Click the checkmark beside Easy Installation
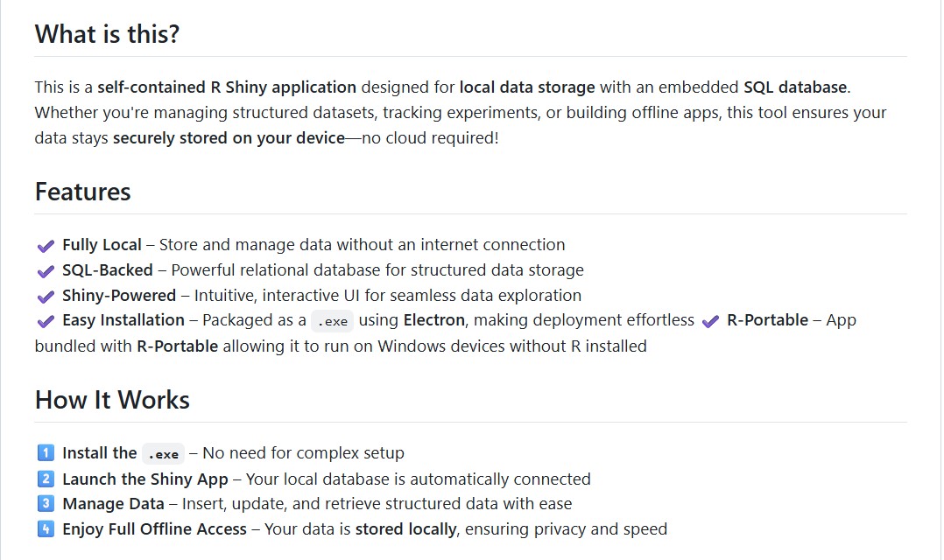 pos(46,321)
